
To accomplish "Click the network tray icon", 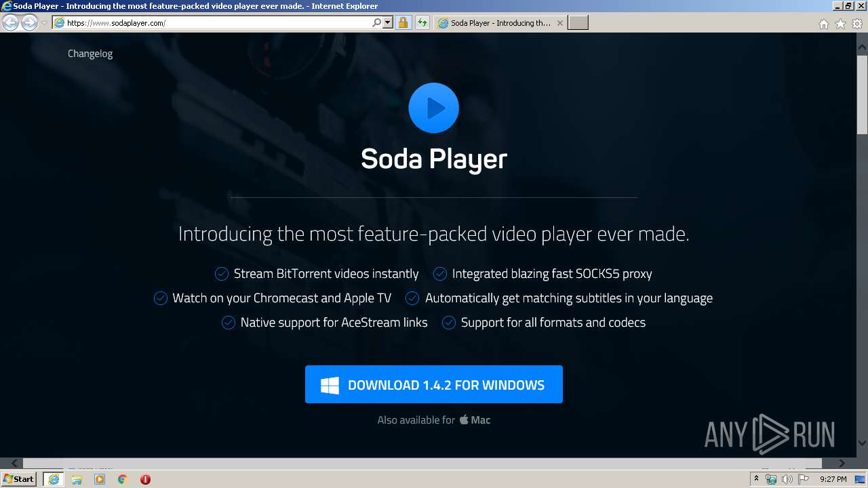I will pos(771,479).
